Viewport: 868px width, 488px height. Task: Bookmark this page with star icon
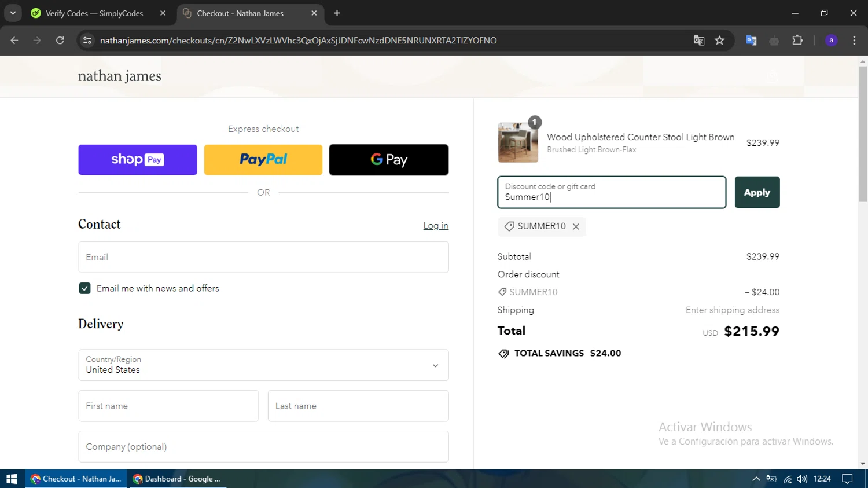[720, 41]
